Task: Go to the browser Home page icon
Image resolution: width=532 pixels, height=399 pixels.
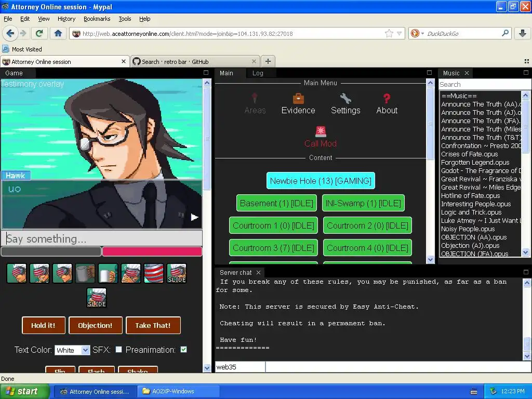Action: pyautogui.click(x=58, y=33)
